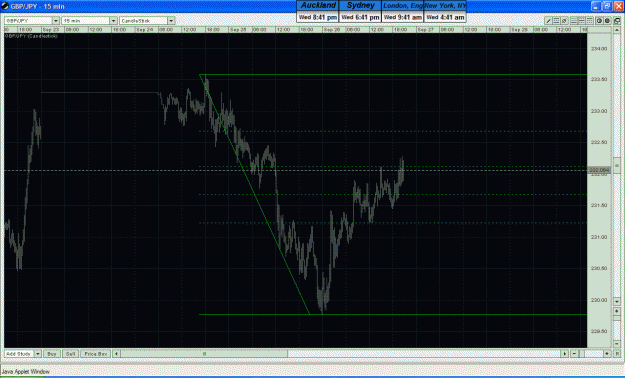Click the Buy button
Viewport: 625px width, 378px height.
pos(52,354)
